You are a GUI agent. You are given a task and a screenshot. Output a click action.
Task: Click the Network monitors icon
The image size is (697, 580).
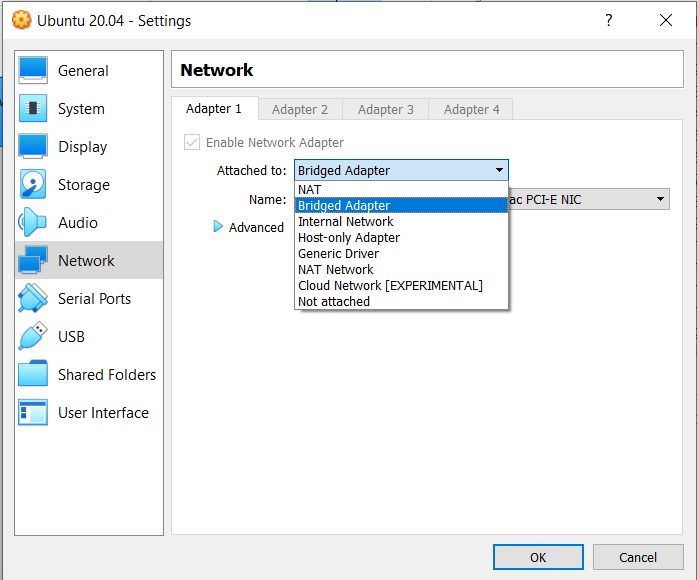(33, 260)
